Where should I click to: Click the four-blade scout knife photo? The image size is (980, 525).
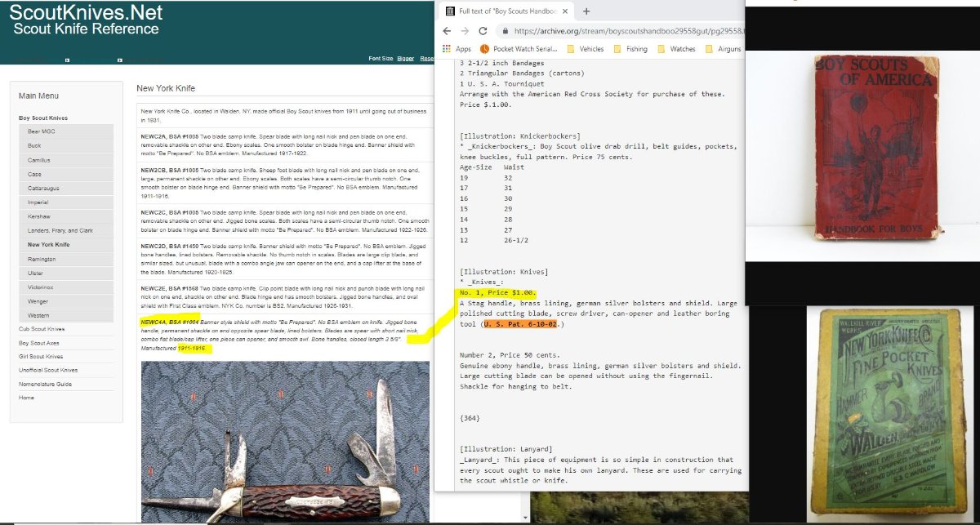click(285, 441)
